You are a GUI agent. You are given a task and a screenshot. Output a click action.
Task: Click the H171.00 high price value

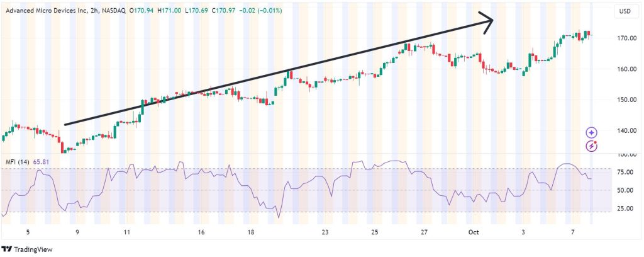(x=169, y=11)
